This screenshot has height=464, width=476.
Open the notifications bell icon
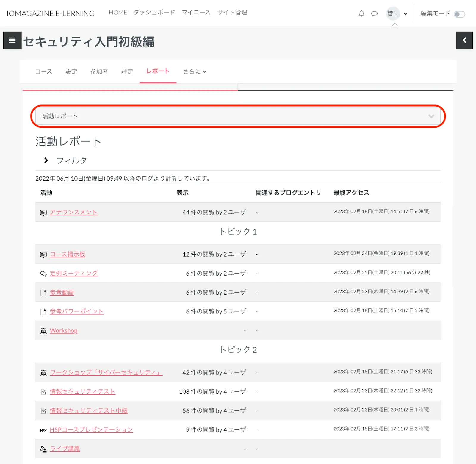[361, 14]
